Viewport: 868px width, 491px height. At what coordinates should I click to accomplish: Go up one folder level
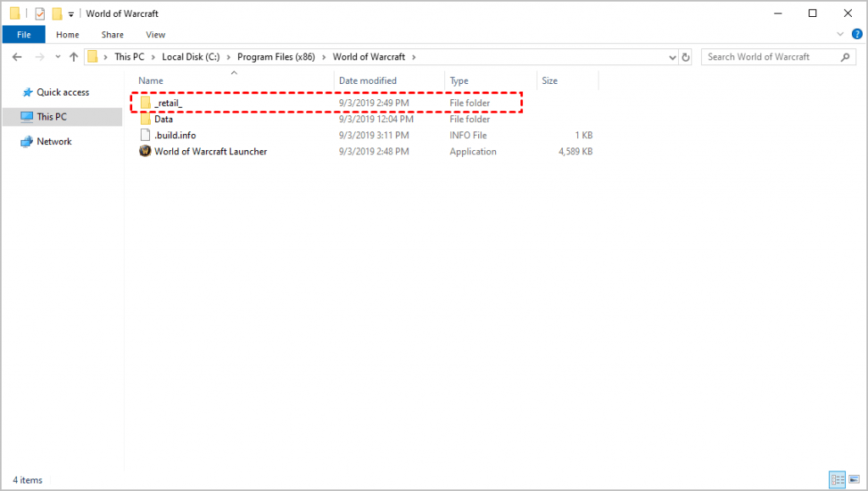click(x=74, y=57)
